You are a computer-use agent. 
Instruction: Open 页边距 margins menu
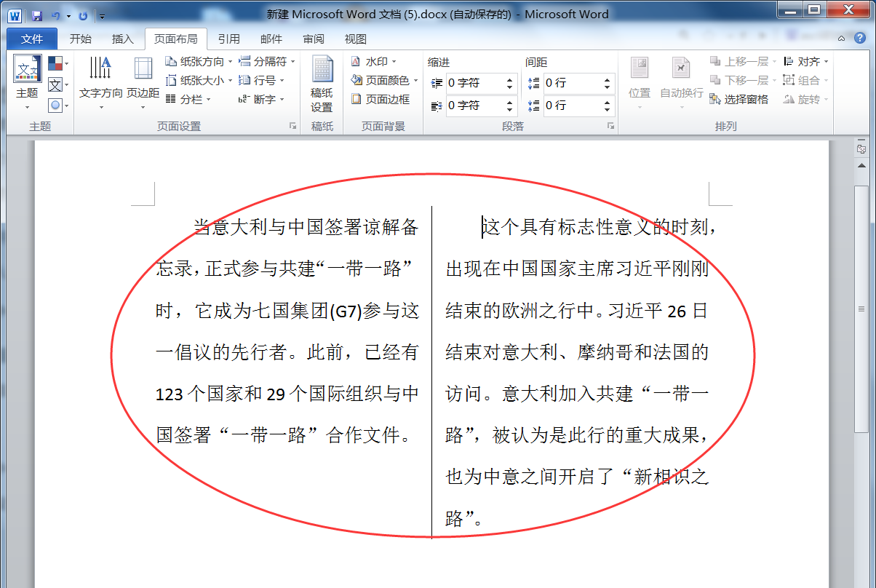143,83
